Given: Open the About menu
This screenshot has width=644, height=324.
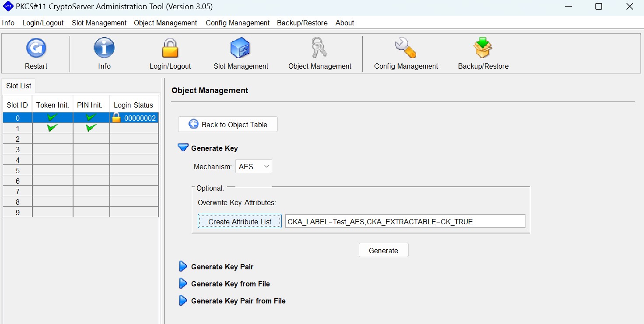Looking at the screenshot, I should coord(345,23).
